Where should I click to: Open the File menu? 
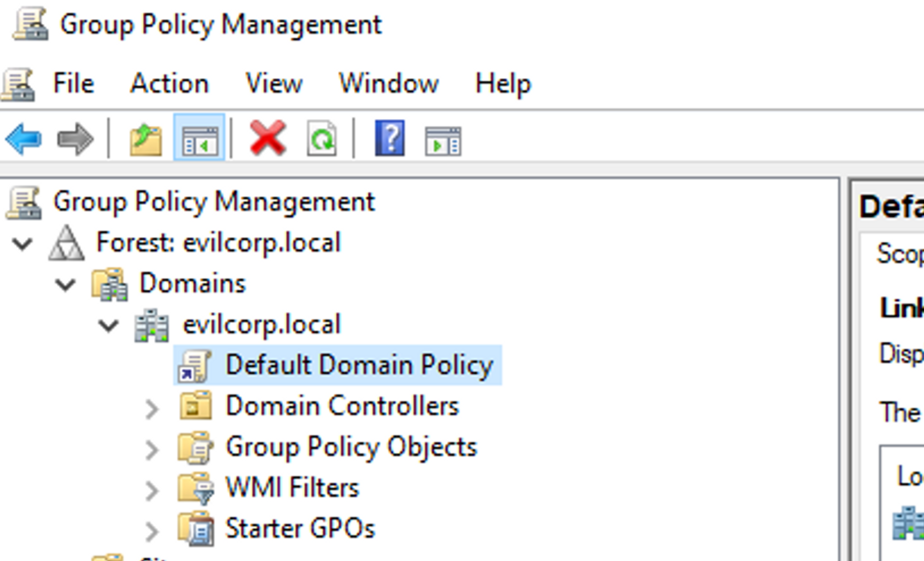pyautogui.click(x=73, y=83)
